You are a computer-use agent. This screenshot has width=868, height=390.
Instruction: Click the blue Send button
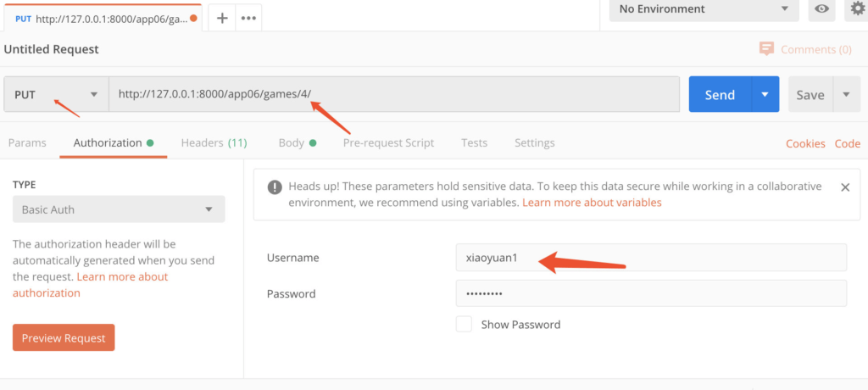(720, 94)
